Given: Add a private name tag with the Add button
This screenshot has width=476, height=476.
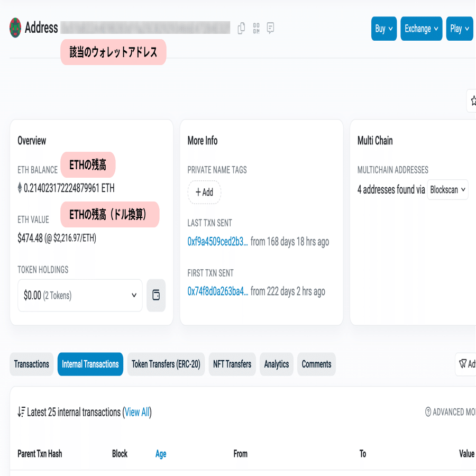Looking at the screenshot, I should (x=204, y=192).
